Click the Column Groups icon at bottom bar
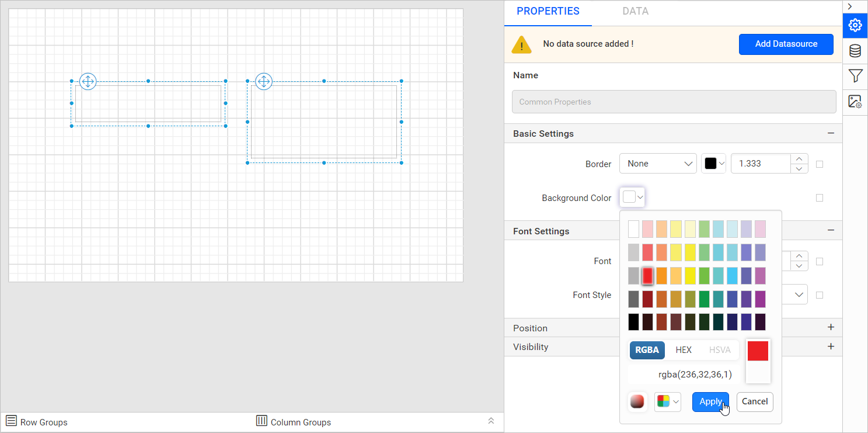 click(260, 421)
